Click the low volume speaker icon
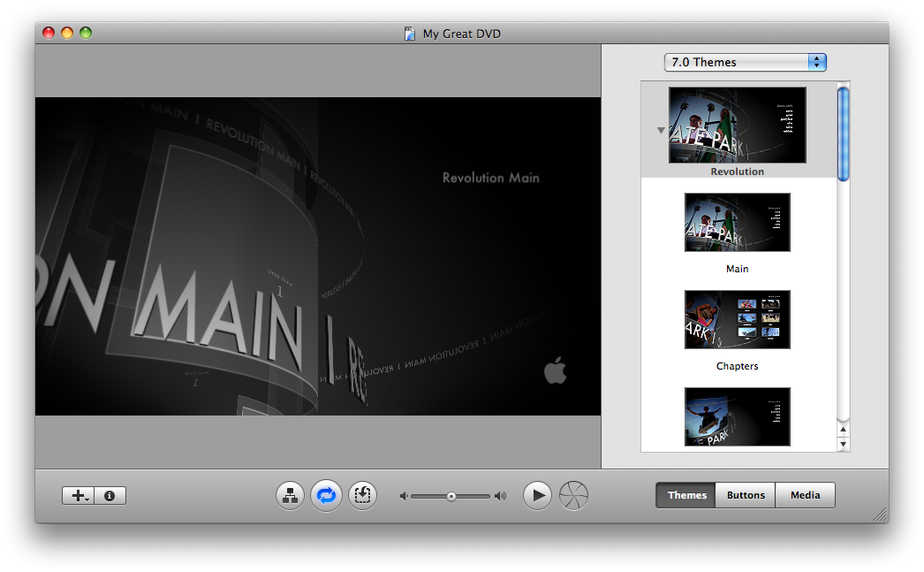The image size is (924, 572). point(404,496)
